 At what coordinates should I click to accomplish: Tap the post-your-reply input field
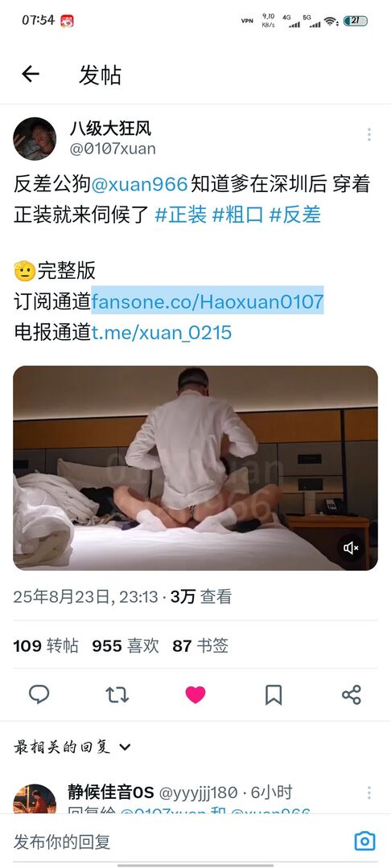tap(177, 842)
